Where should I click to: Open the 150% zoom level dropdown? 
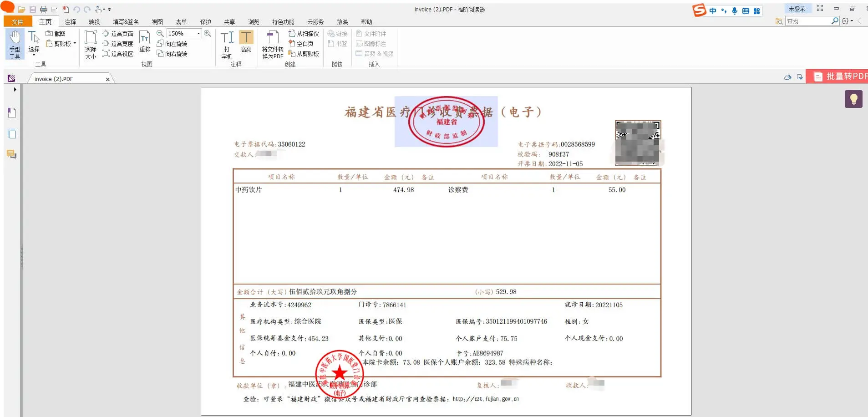pyautogui.click(x=198, y=34)
